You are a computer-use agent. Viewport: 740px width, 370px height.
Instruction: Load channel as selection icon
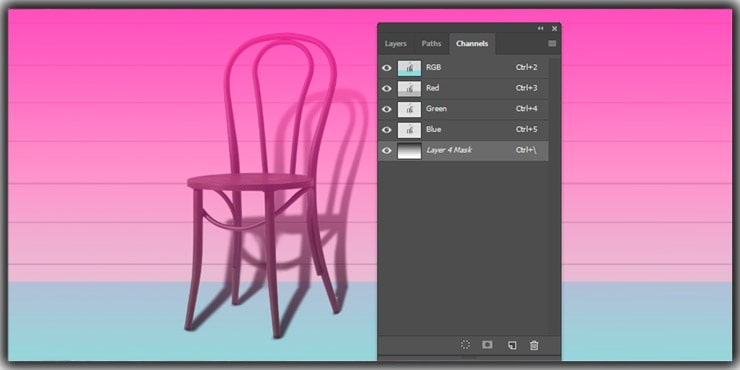click(x=465, y=345)
